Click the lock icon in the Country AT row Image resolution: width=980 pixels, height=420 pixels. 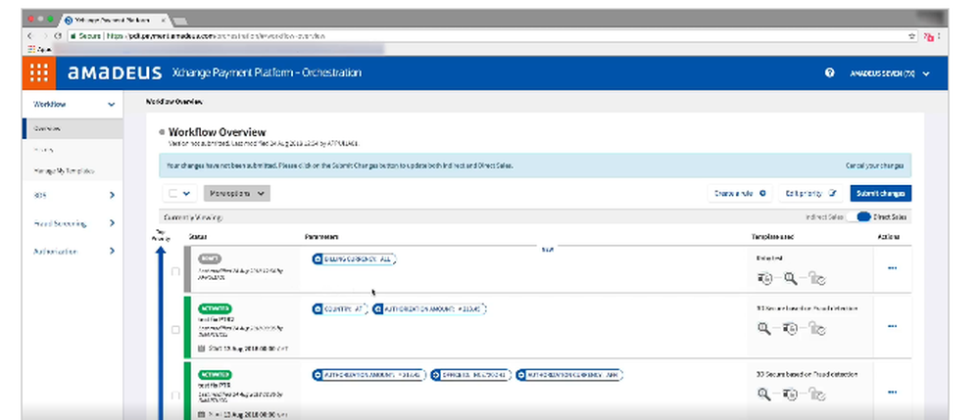click(817, 328)
